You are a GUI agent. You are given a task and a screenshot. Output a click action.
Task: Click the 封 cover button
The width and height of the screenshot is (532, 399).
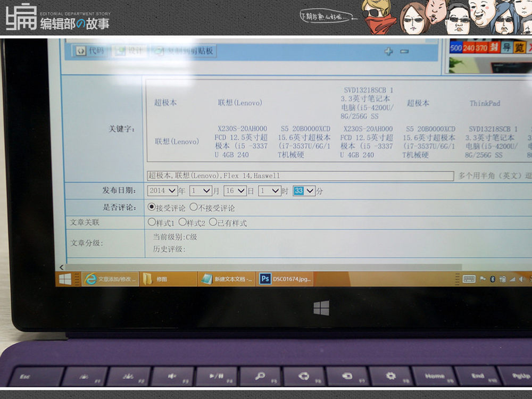pyautogui.click(x=493, y=47)
